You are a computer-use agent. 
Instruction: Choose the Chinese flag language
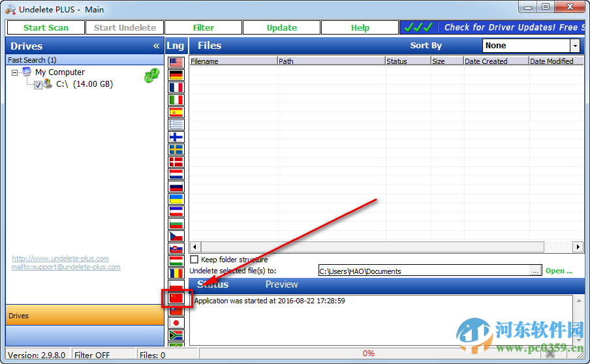point(176,298)
